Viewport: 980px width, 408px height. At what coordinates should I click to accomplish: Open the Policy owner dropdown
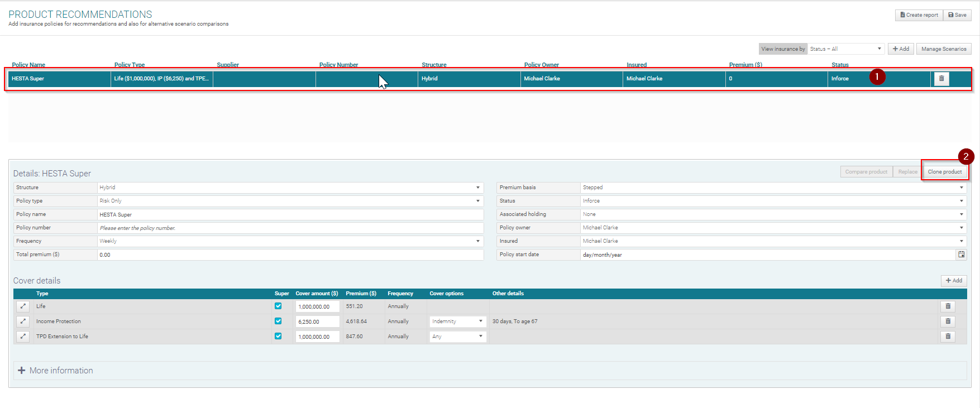[x=773, y=228]
